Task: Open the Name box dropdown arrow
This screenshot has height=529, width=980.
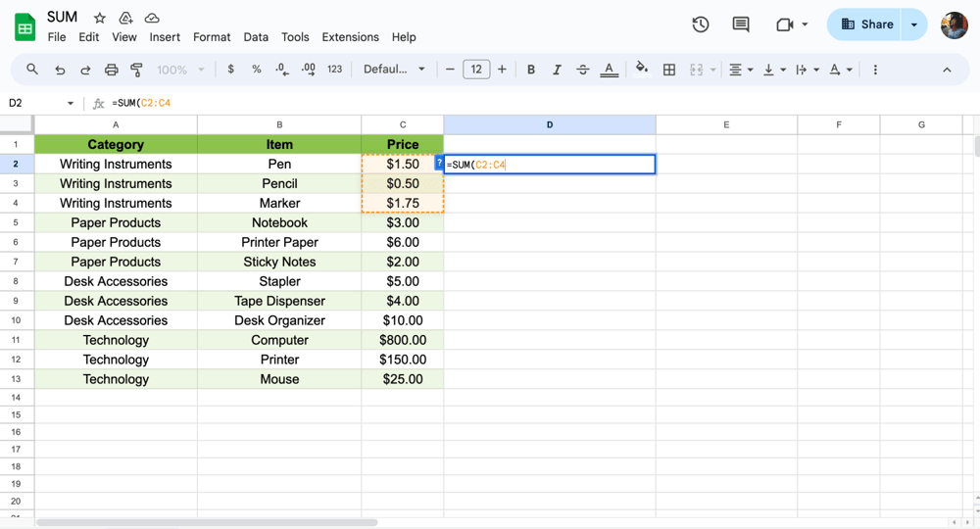Action: 71,103
